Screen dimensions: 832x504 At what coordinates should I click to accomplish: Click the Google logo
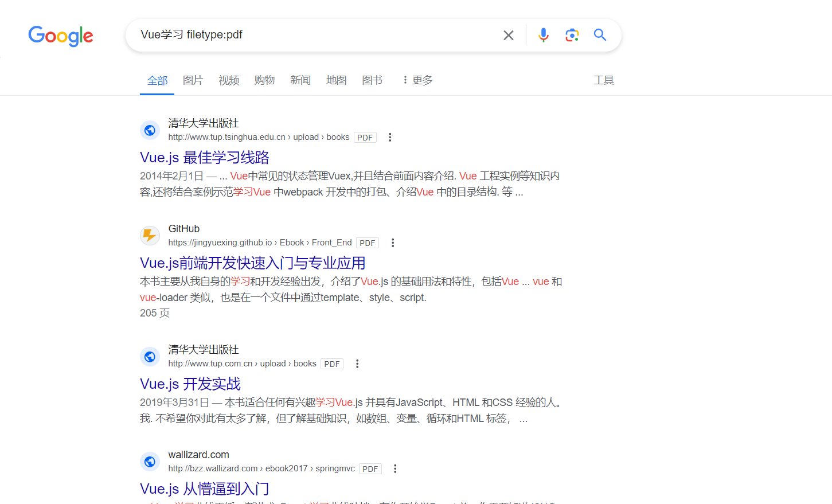click(61, 36)
